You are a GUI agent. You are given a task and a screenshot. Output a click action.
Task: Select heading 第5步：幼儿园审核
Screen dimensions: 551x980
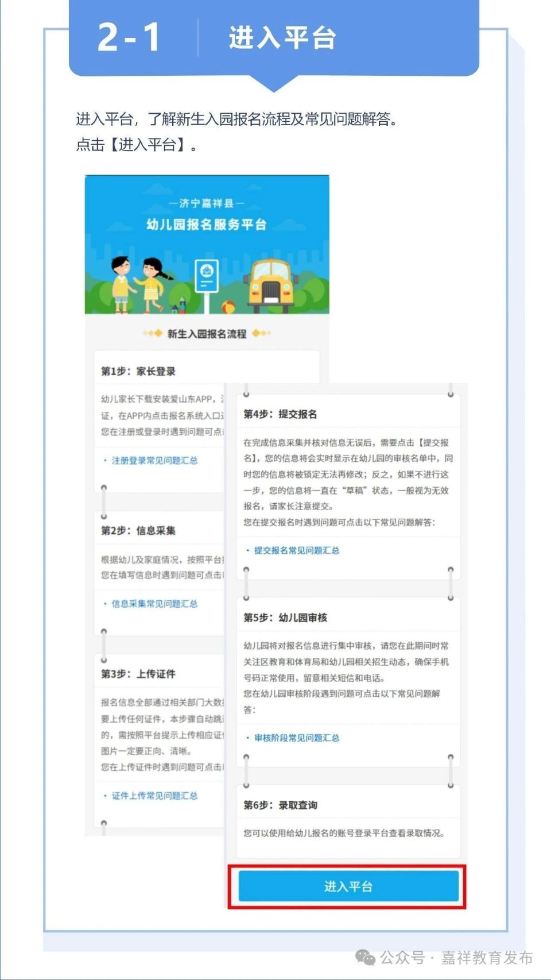pos(285,618)
